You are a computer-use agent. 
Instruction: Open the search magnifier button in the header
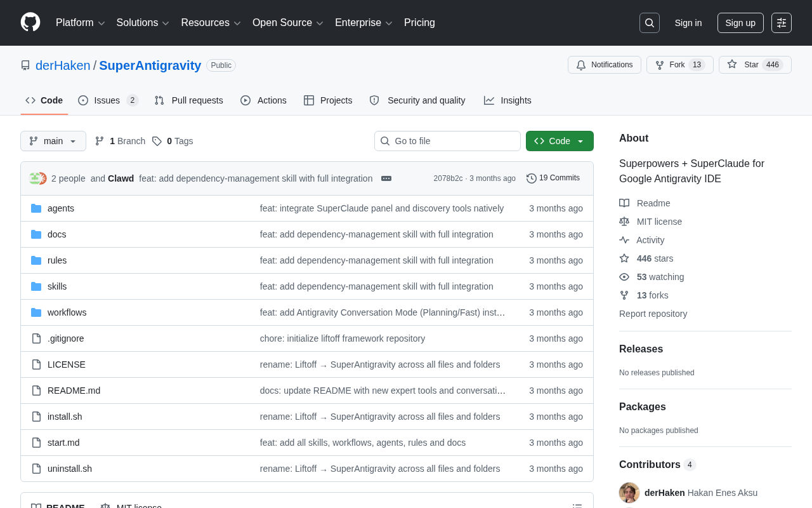pyautogui.click(x=650, y=23)
